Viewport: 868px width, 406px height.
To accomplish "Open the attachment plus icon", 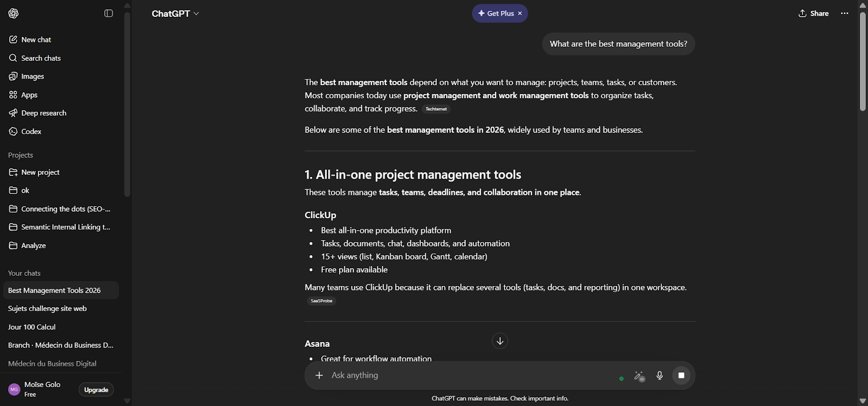I will [320, 375].
